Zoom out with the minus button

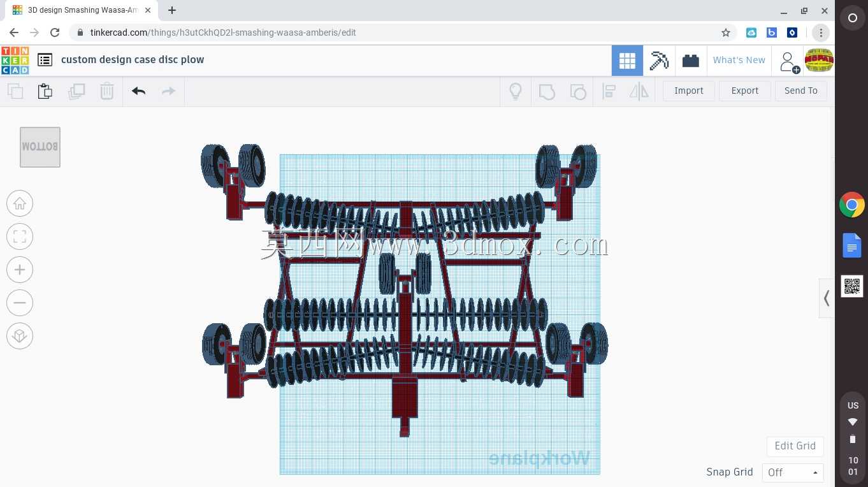click(20, 303)
